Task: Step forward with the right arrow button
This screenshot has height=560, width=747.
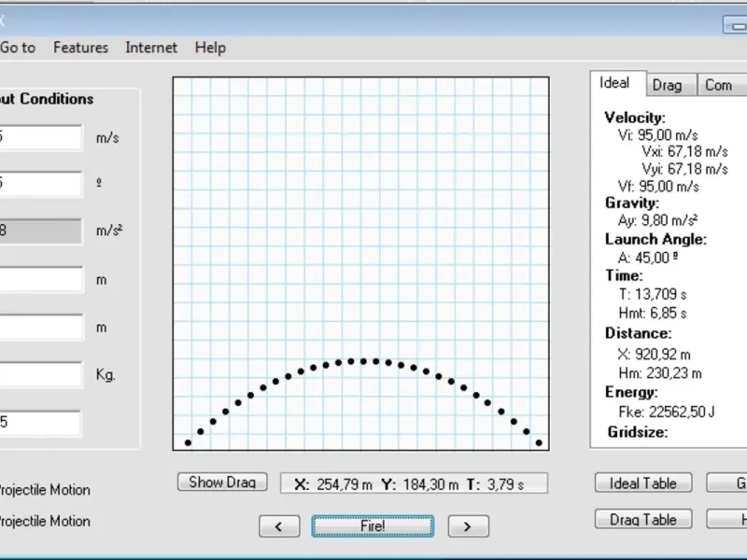Action: coord(468,526)
